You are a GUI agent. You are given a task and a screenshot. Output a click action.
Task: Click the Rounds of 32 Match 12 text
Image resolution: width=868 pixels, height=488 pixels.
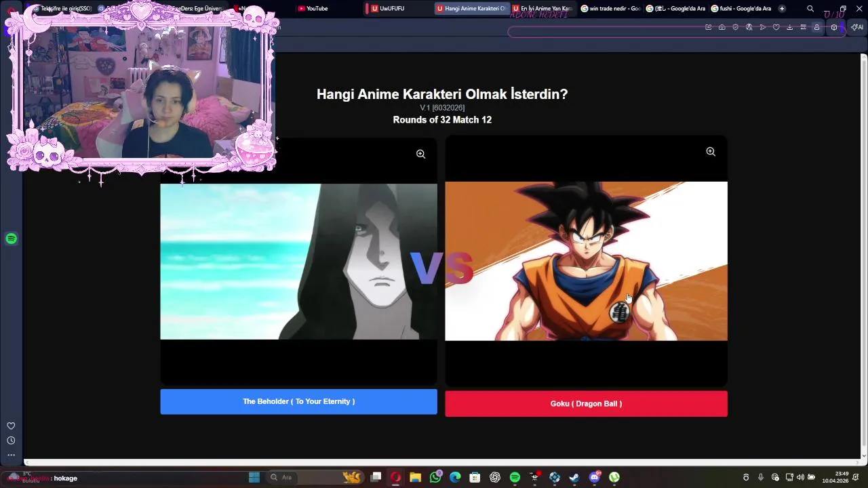[442, 120]
